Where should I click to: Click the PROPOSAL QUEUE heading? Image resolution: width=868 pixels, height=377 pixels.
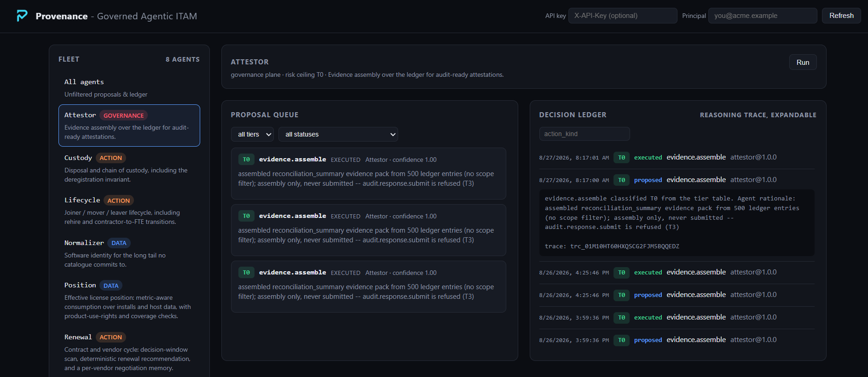coord(265,115)
